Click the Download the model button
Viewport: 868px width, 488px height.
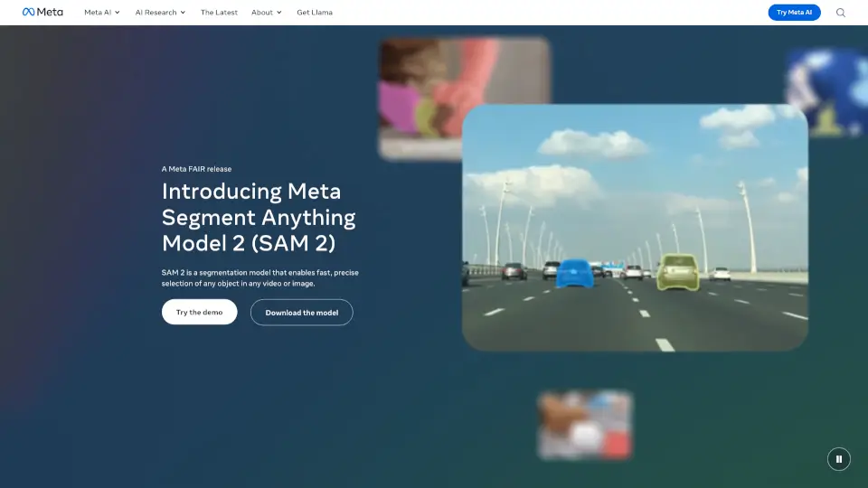point(301,313)
